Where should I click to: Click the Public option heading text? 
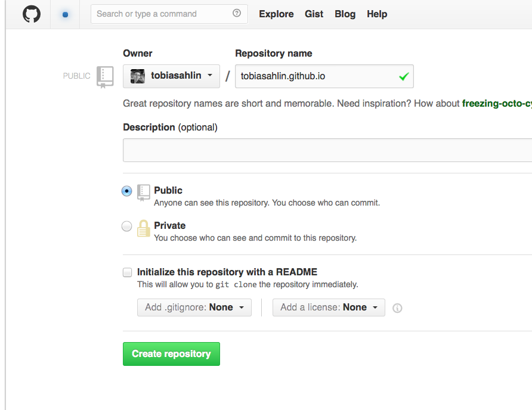(168, 190)
